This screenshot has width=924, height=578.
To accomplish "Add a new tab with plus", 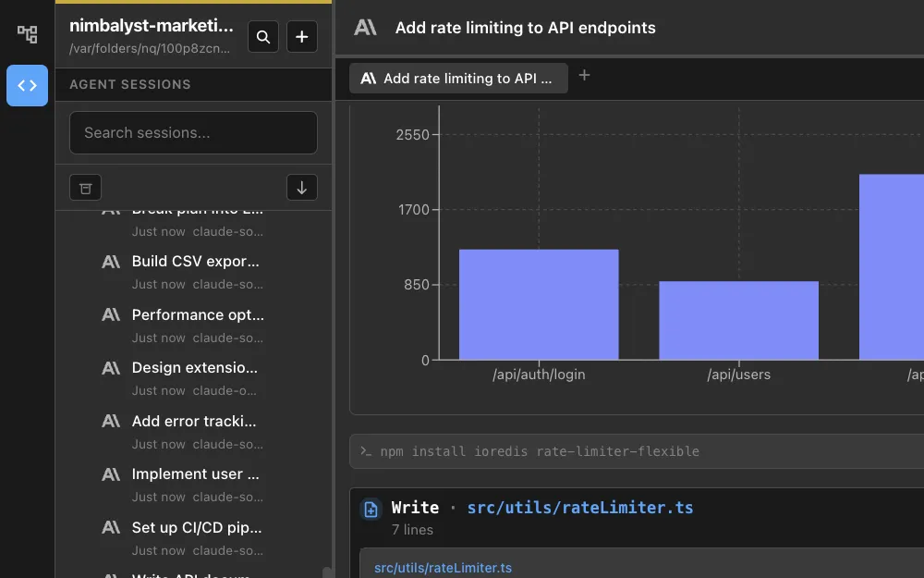I will coord(584,76).
